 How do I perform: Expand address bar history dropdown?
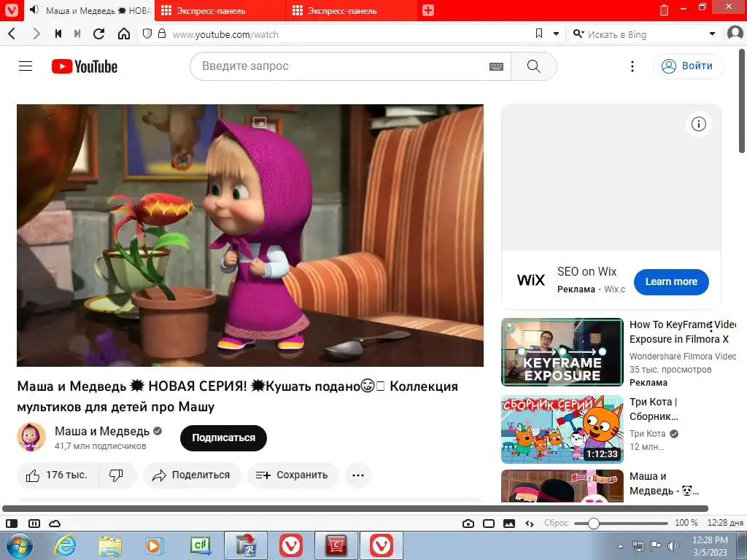click(x=556, y=34)
